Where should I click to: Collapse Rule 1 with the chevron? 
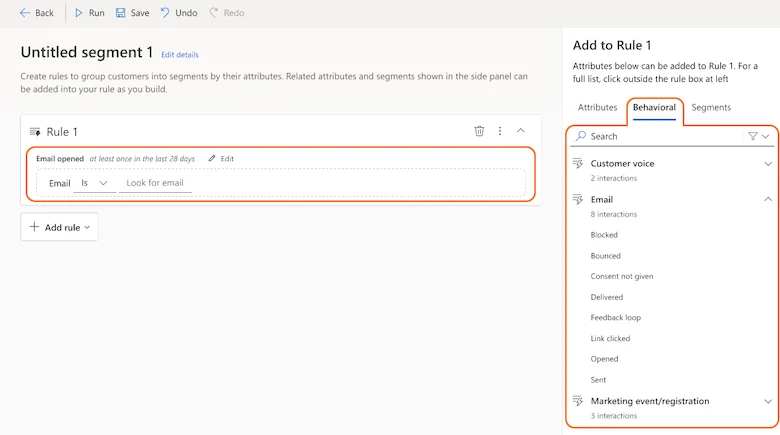tap(520, 130)
